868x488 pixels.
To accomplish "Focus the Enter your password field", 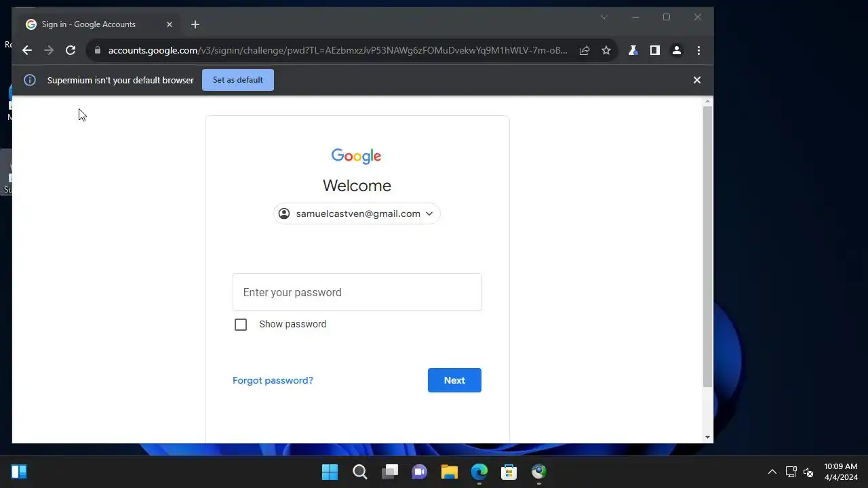I will 357,292.
